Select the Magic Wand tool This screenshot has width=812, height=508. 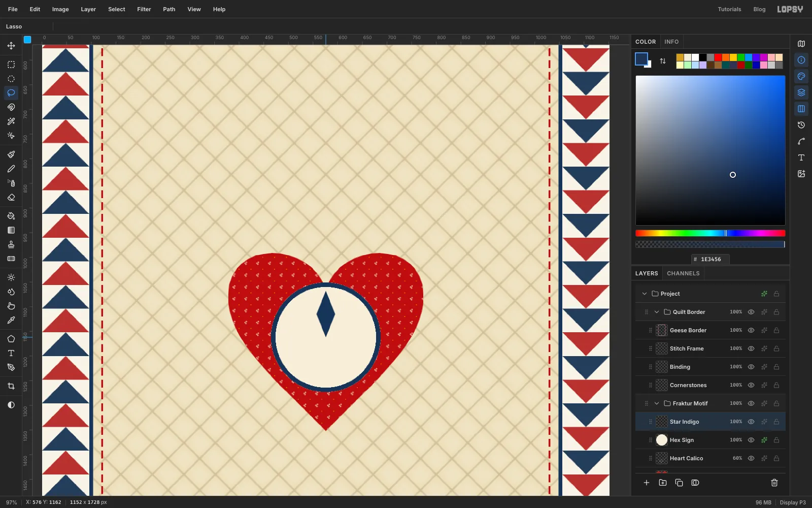(x=11, y=121)
